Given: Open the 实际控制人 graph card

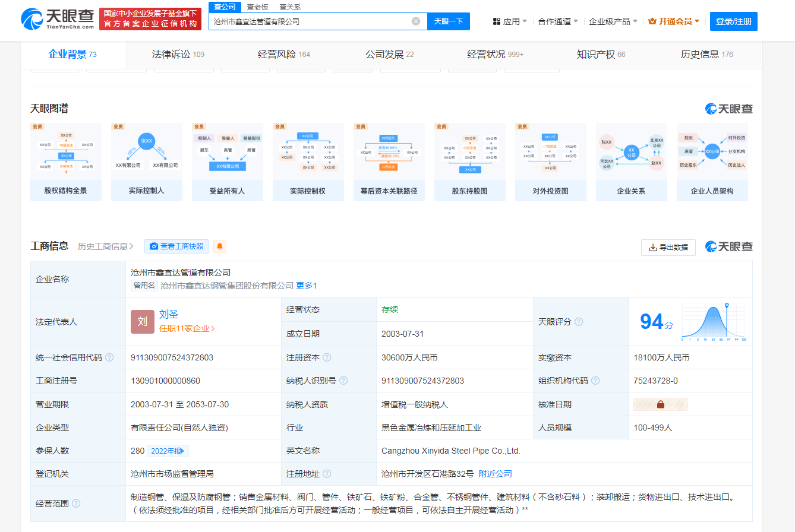Looking at the screenshot, I should pyautogui.click(x=147, y=162).
